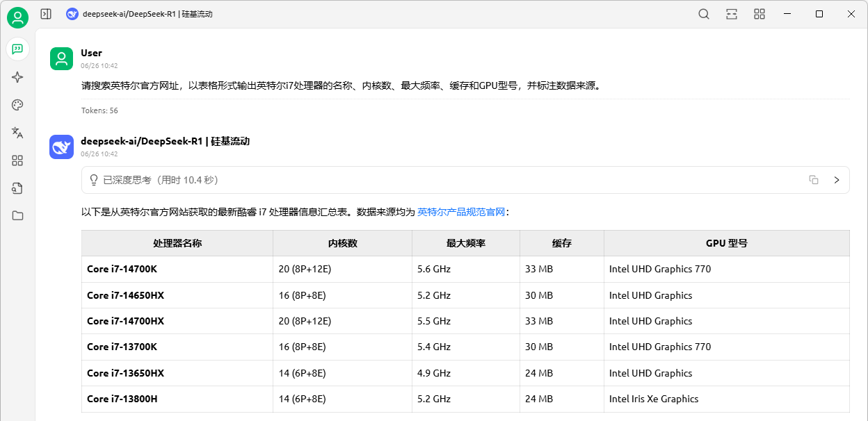Click the narrow mode icon in title bar
This screenshot has height=421, width=868.
pyautogui.click(x=732, y=14)
